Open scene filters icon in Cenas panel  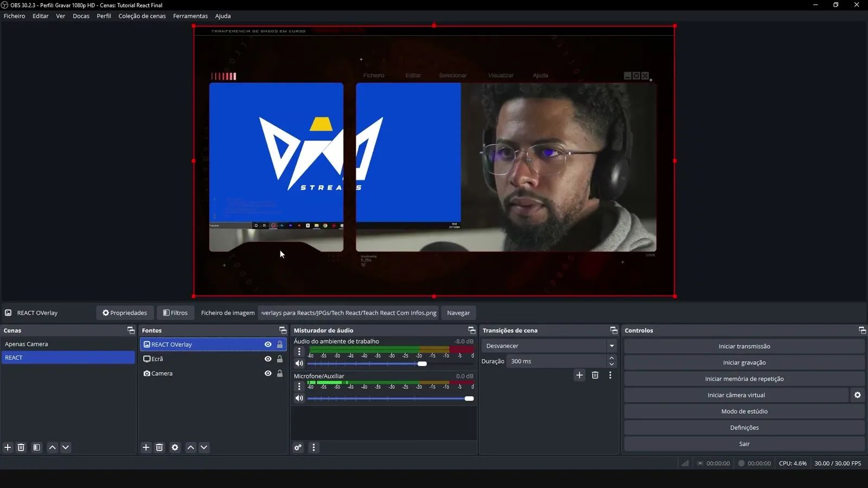36,447
